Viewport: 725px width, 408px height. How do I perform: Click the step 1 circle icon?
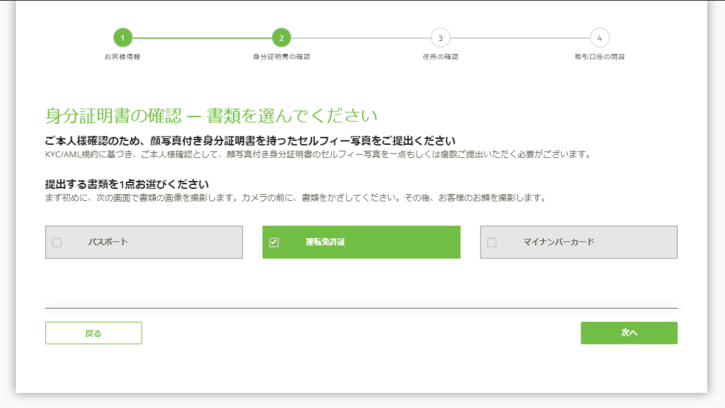coord(122,38)
